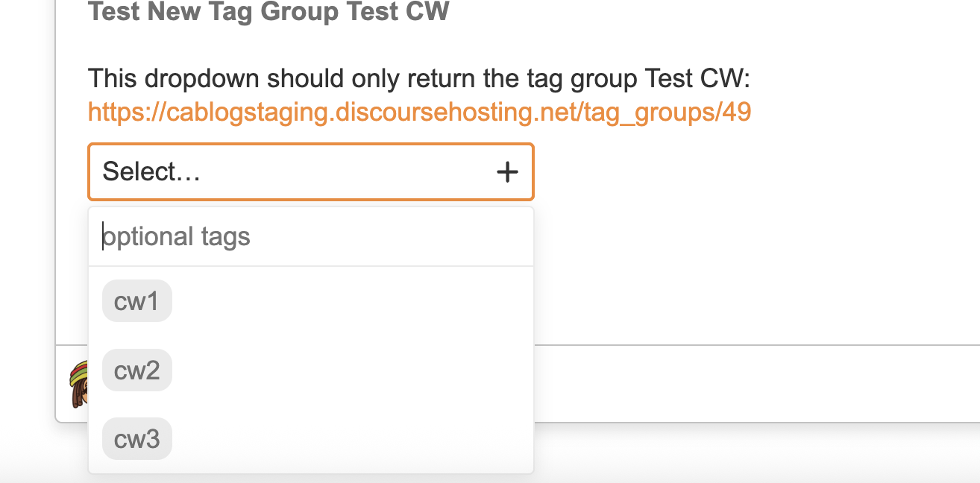Select the last tag result row
This screenshot has height=483, width=980.
tap(311, 438)
